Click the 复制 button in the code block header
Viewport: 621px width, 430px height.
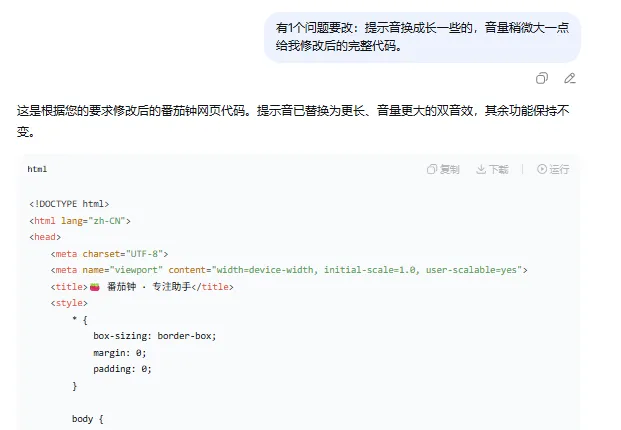click(x=443, y=169)
